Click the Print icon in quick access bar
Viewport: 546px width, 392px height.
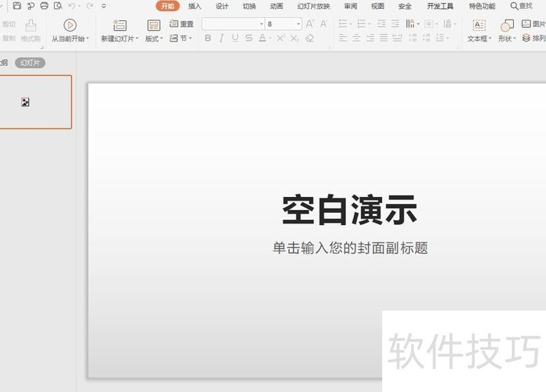[x=44, y=5]
